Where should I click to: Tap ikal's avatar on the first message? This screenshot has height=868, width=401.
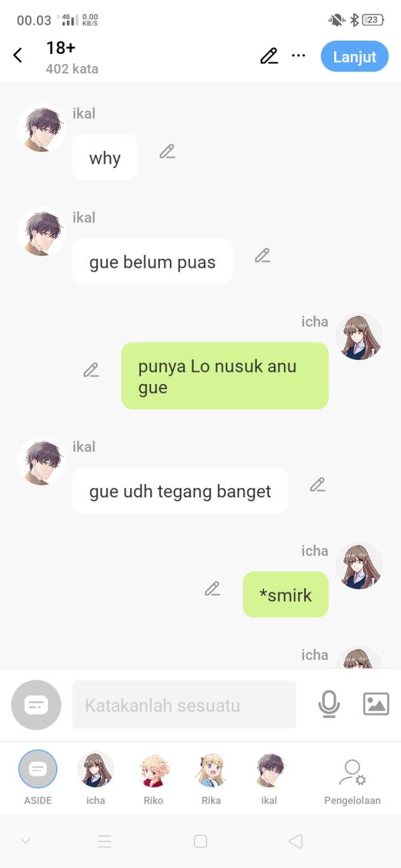tap(41, 128)
